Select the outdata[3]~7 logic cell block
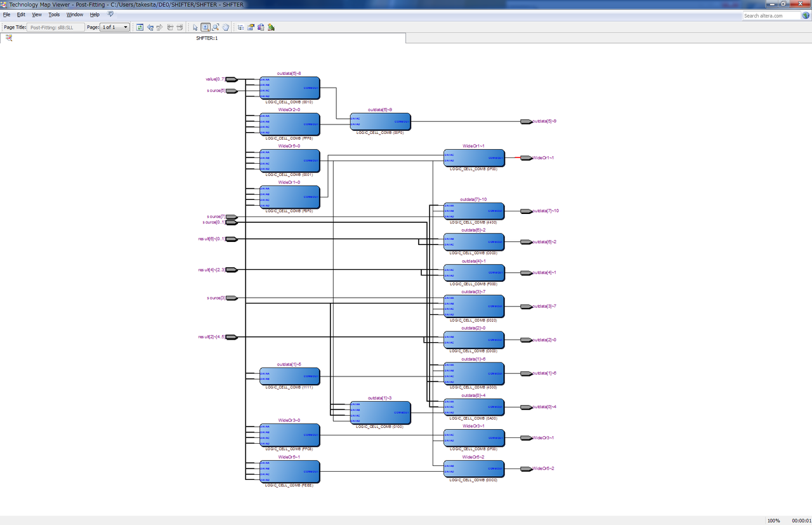Image resolution: width=812 pixels, height=525 pixels. click(474, 307)
